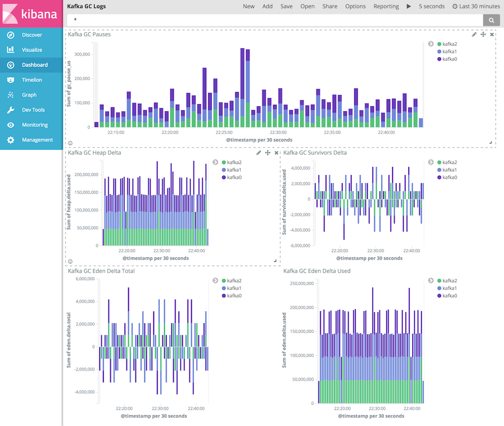Toggle kafka2 in Heap Delta legend
The image size is (504, 426).
(x=231, y=163)
